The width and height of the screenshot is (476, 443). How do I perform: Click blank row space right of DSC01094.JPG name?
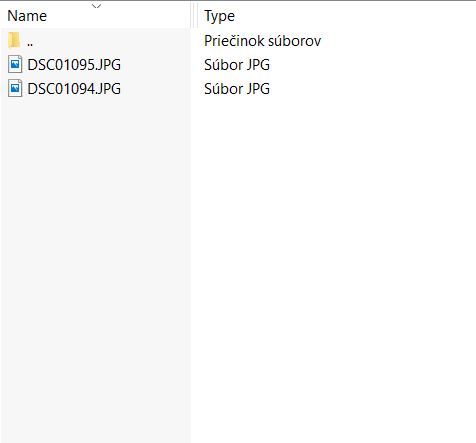[x=156, y=89]
